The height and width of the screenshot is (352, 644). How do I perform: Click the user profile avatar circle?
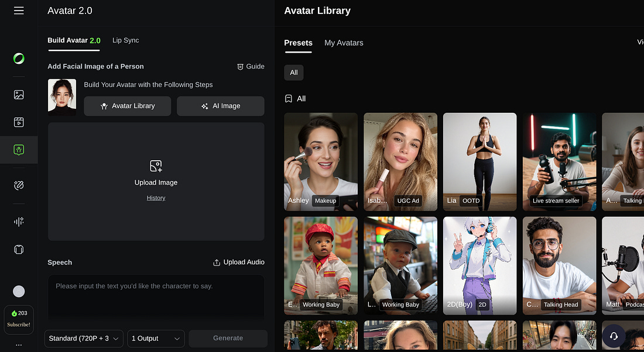point(19,291)
